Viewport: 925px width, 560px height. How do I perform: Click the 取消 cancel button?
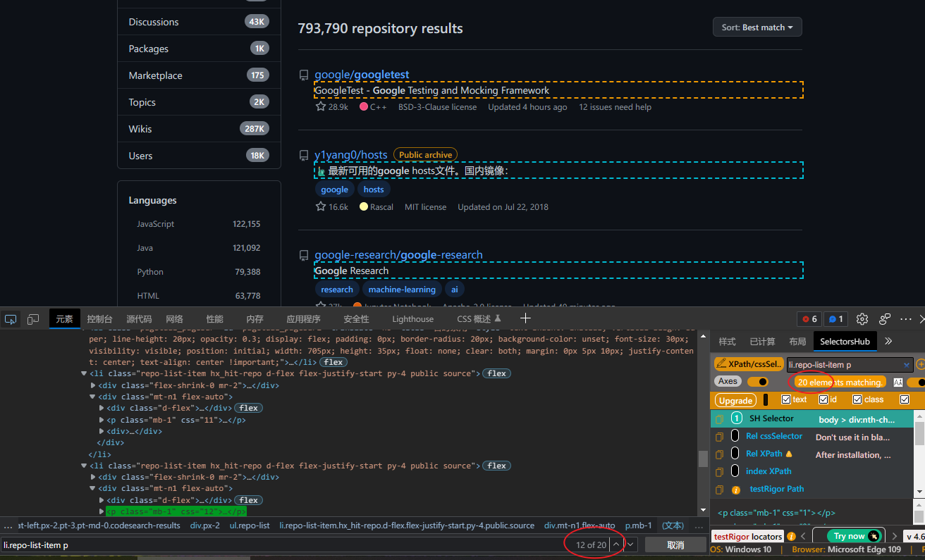[675, 545]
